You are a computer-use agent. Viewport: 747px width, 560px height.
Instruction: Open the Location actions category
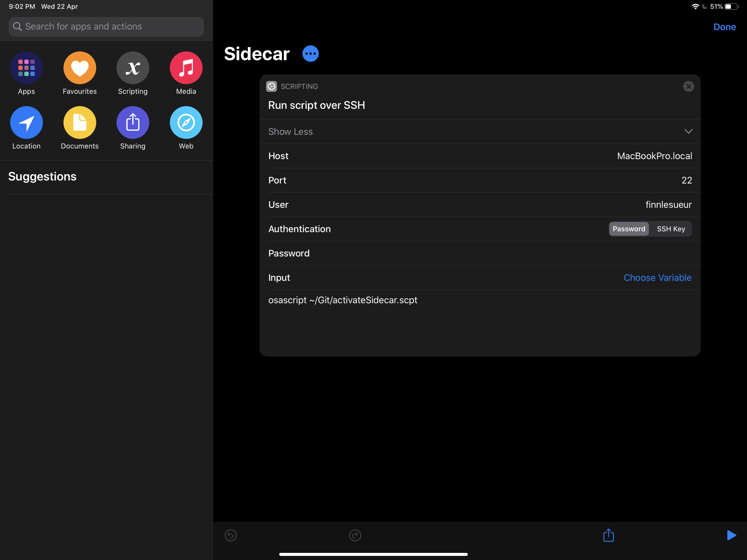[26, 122]
